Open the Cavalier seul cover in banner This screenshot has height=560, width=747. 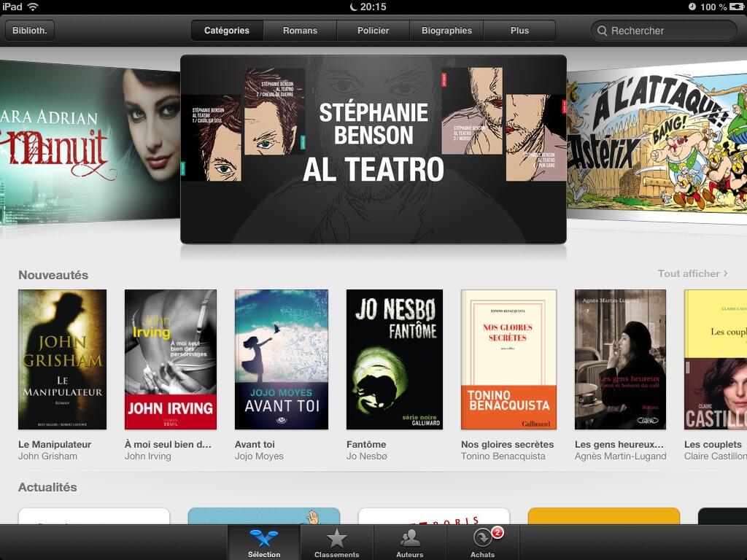click(211, 138)
